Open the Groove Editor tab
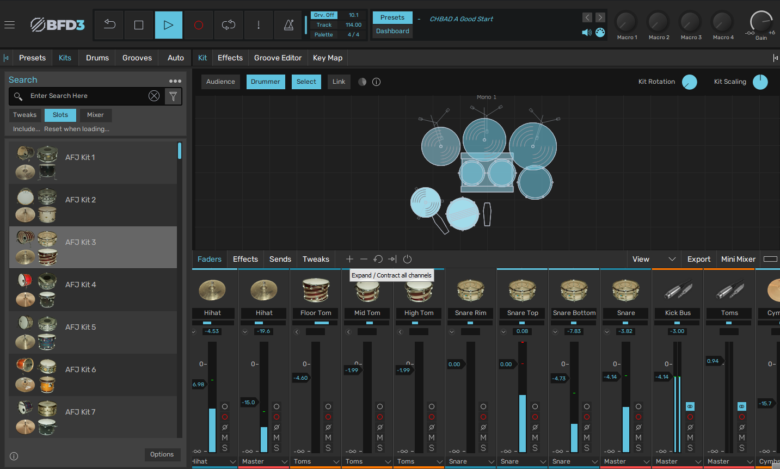The image size is (780, 469). click(x=278, y=58)
